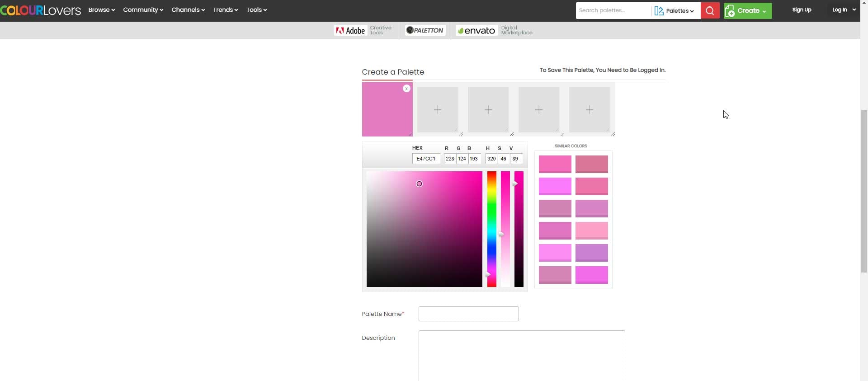
Task: Click the plus in the fourth palette slot
Action: [x=539, y=110]
